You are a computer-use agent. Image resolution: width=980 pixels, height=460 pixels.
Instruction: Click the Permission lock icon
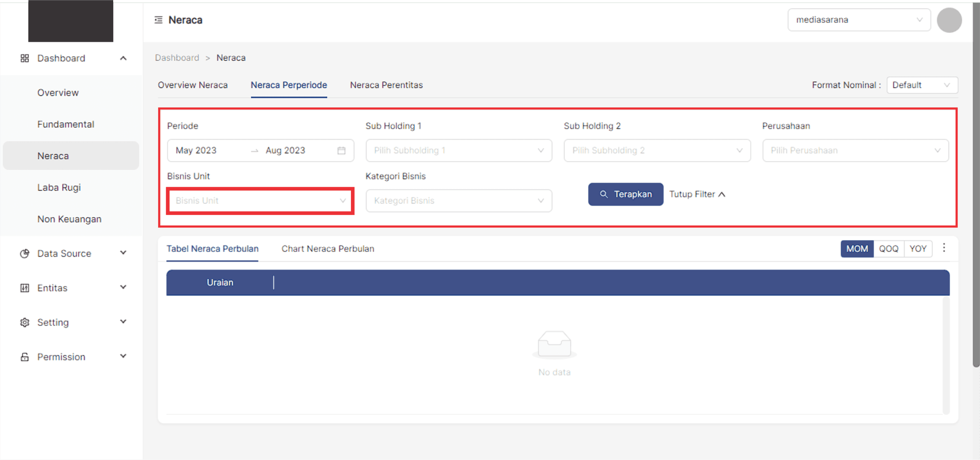(24, 357)
